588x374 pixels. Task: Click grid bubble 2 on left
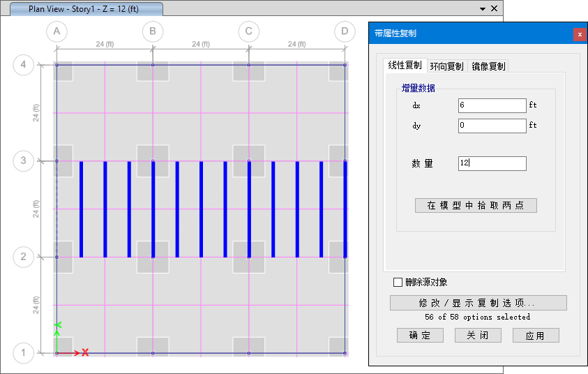pos(23,257)
